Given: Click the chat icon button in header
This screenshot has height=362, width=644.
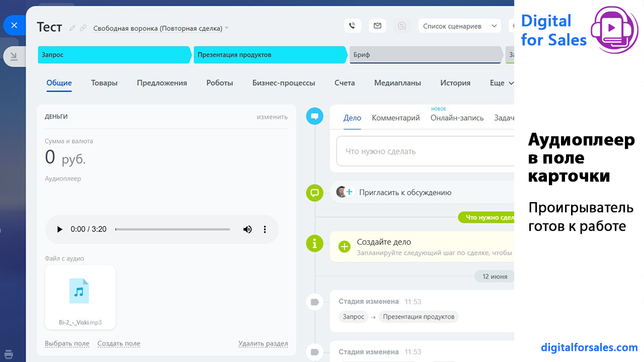Looking at the screenshot, I should (x=402, y=26).
